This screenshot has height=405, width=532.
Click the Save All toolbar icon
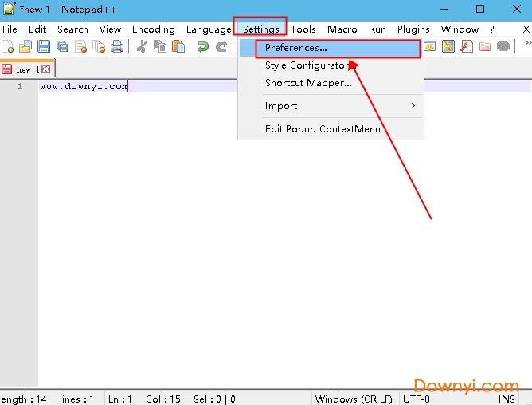pos(62,46)
